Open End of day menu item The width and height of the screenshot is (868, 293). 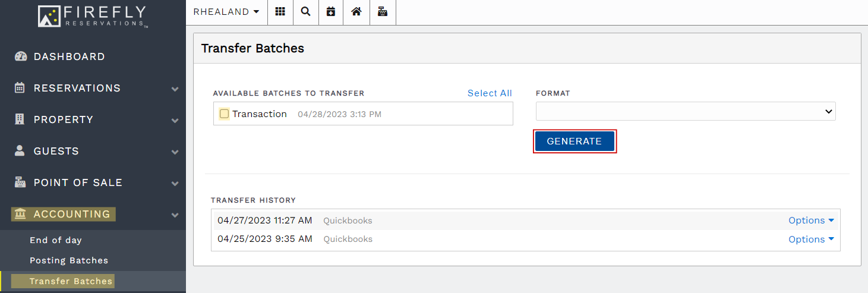tap(56, 240)
